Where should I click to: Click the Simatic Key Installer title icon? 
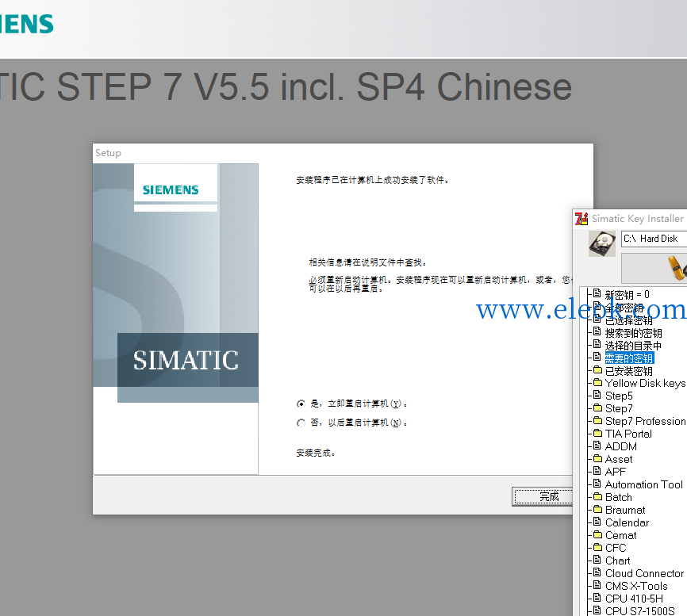point(581,219)
